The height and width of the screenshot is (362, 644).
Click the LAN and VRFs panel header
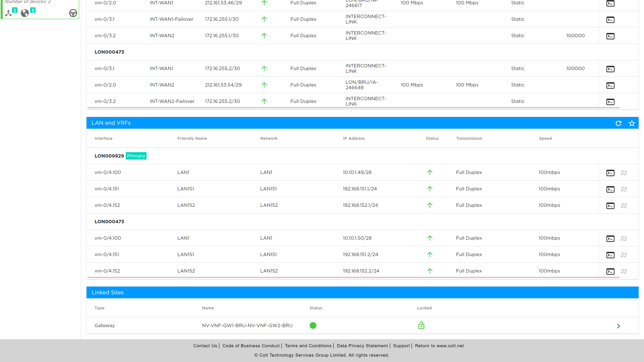(x=362, y=123)
